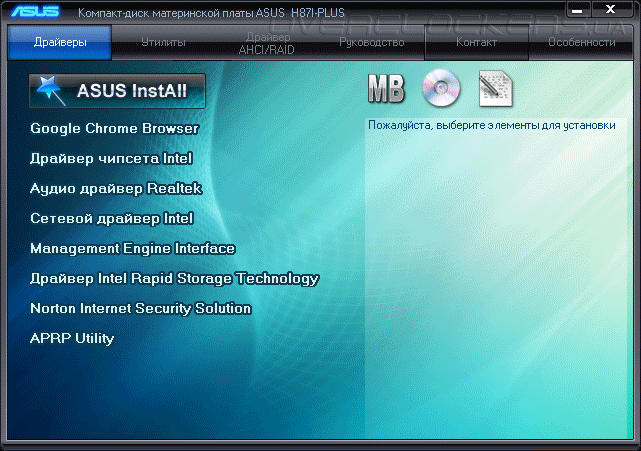Show the Особенности tab
The width and height of the screenshot is (641, 451).
pyautogui.click(x=581, y=42)
